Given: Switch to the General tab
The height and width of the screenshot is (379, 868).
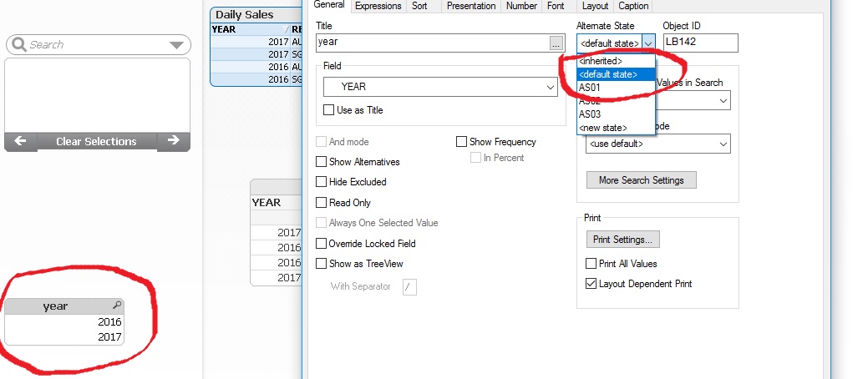Looking at the screenshot, I should coord(329,5).
